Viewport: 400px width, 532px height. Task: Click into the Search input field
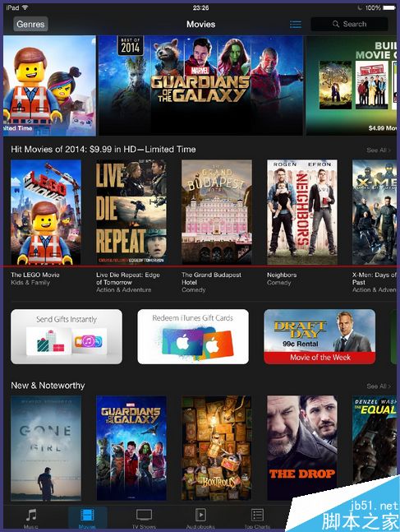(350, 24)
